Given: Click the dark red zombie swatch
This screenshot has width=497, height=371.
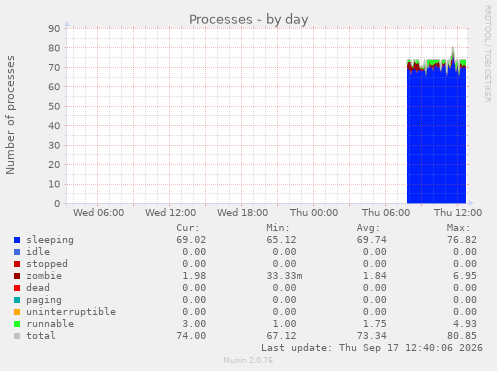Looking at the screenshot, I should click(x=17, y=276).
